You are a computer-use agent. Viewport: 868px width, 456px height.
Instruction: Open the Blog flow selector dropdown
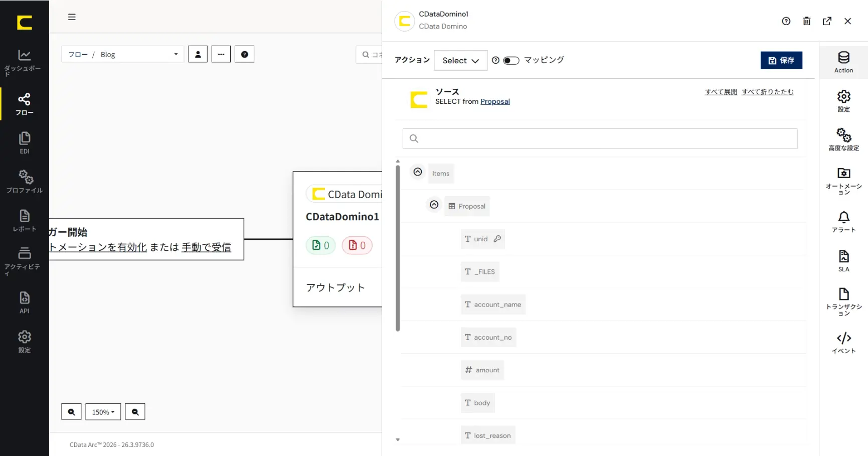[x=123, y=54]
